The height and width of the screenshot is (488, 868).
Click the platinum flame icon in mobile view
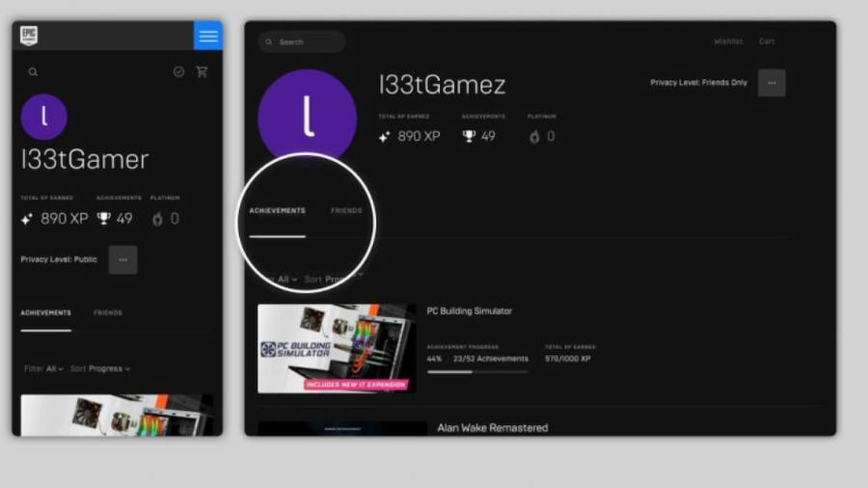(157, 219)
